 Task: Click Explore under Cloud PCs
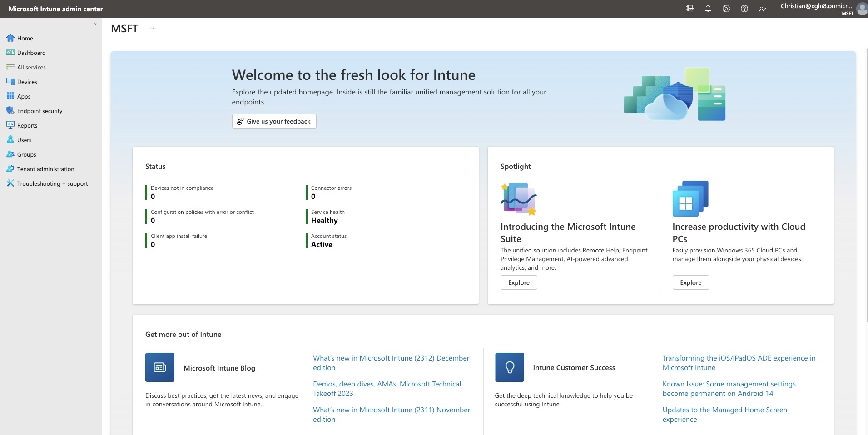tap(691, 282)
